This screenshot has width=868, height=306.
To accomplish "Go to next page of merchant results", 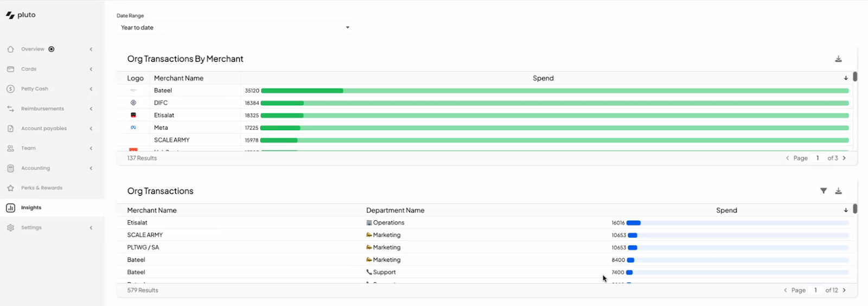I will (844, 158).
